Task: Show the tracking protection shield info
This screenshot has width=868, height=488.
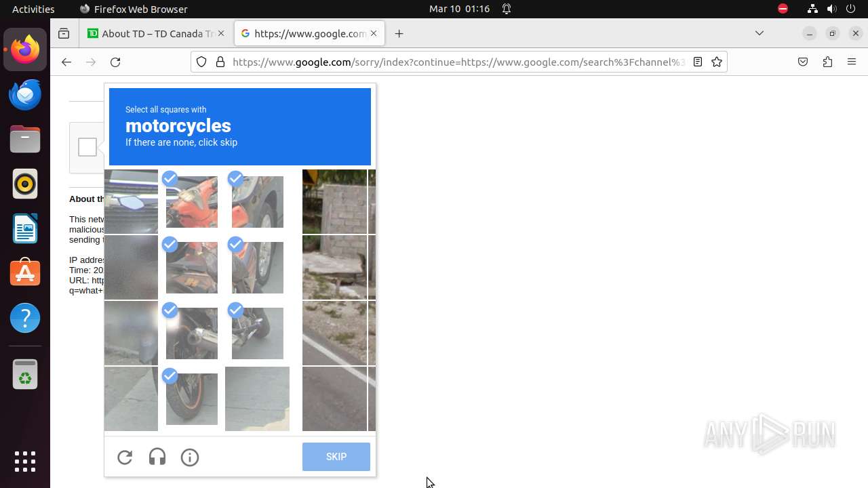Action: pyautogui.click(x=201, y=62)
